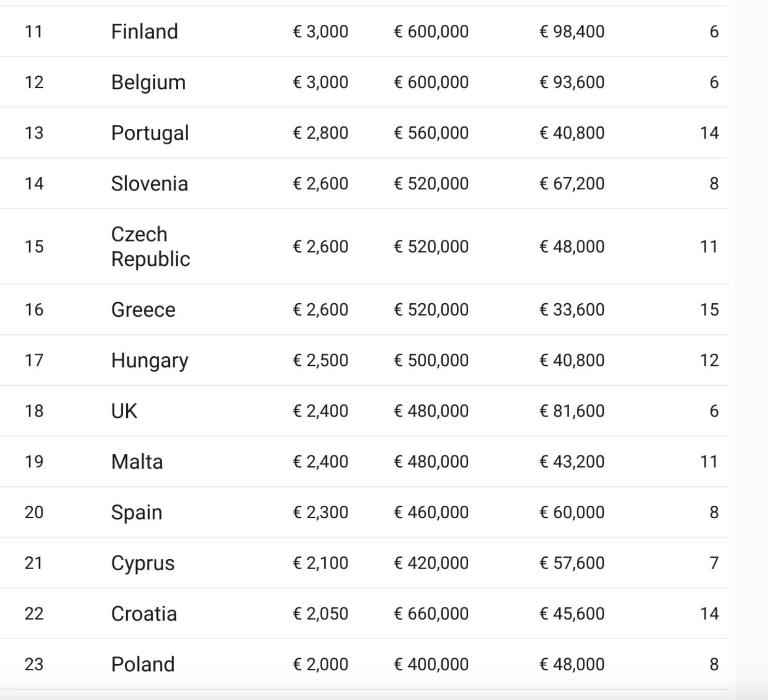Click the Czech Republic country name
This screenshot has width=768, height=700.
[150, 247]
